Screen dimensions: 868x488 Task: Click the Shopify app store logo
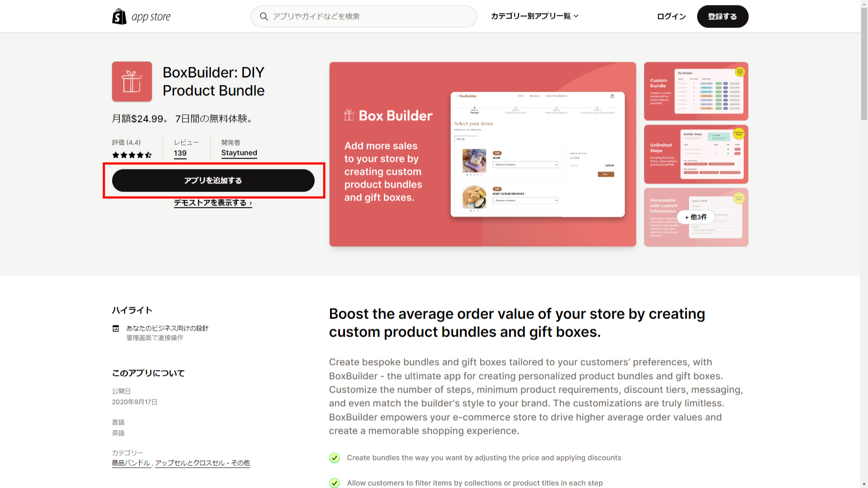coord(141,17)
